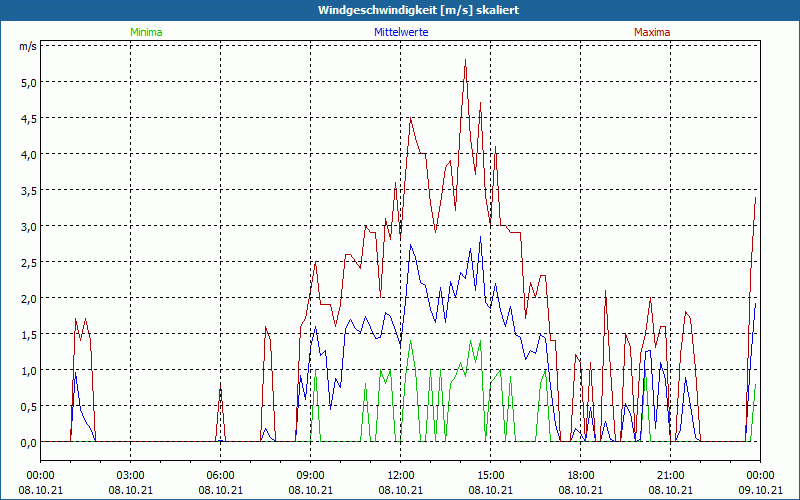Click the '18:00' time axis label
This screenshot has height=500, width=800.
pyautogui.click(x=581, y=476)
